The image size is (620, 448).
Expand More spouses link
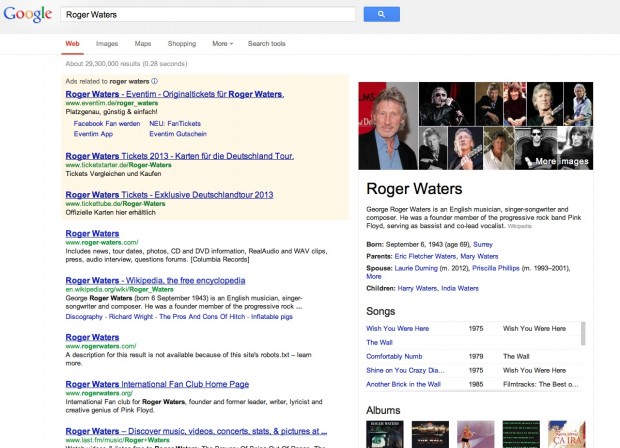coord(374,276)
